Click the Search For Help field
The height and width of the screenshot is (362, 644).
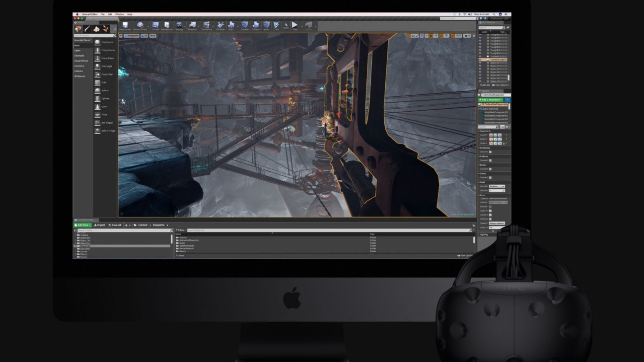pos(459,18)
